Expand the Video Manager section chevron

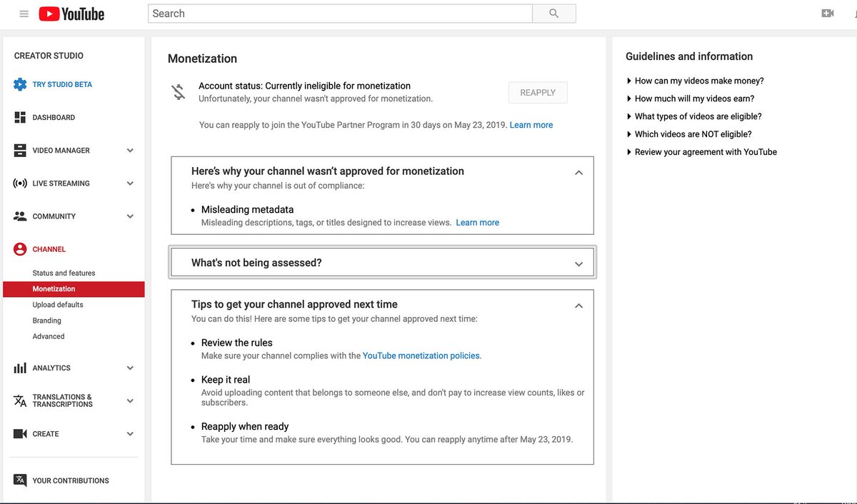(130, 151)
